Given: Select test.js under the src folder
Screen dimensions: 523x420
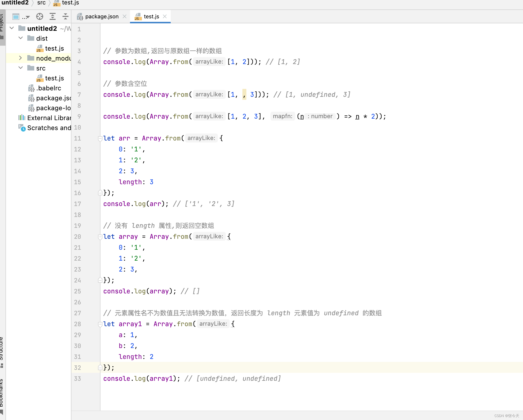Looking at the screenshot, I should pyautogui.click(x=54, y=78).
